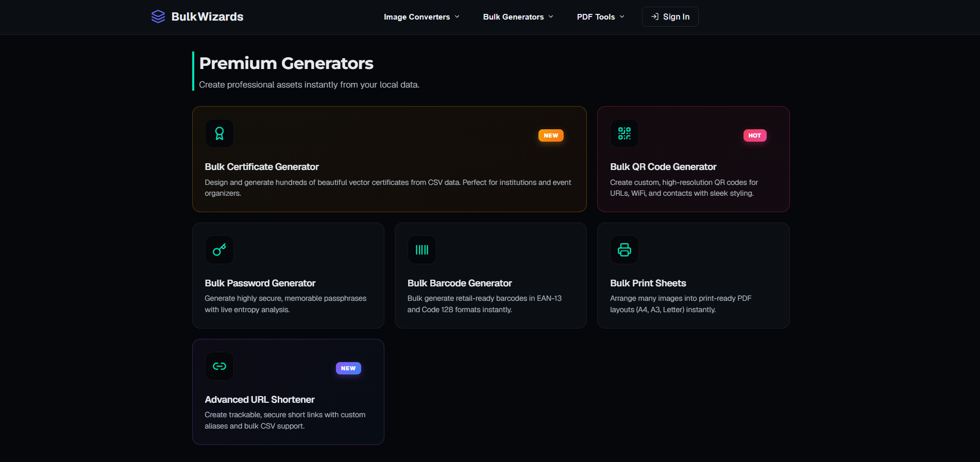The width and height of the screenshot is (980, 462).
Task: Open Bulk Password Generator title
Action: click(260, 283)
